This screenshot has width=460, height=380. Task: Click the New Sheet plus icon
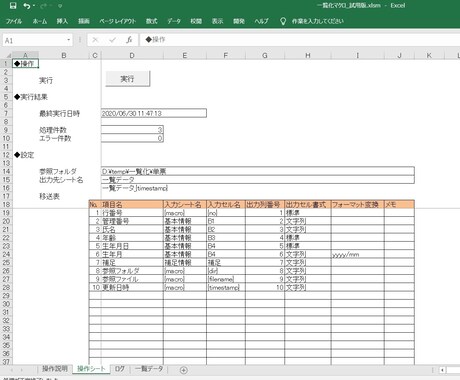184,370
